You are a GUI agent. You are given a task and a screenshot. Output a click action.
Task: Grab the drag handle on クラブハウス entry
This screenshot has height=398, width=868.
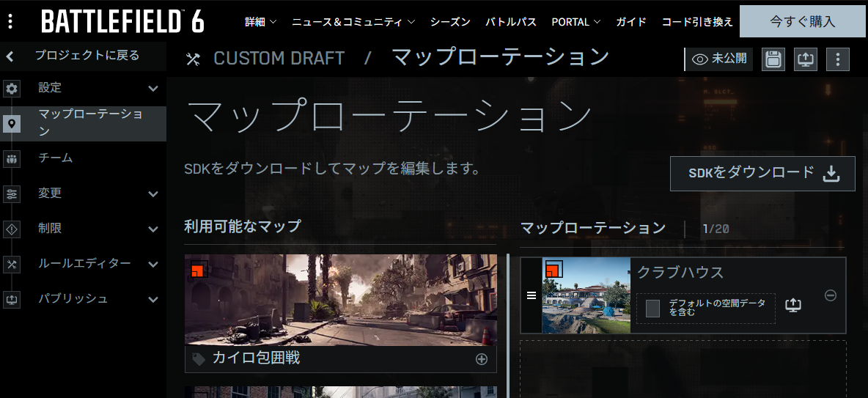pos(532,295)
